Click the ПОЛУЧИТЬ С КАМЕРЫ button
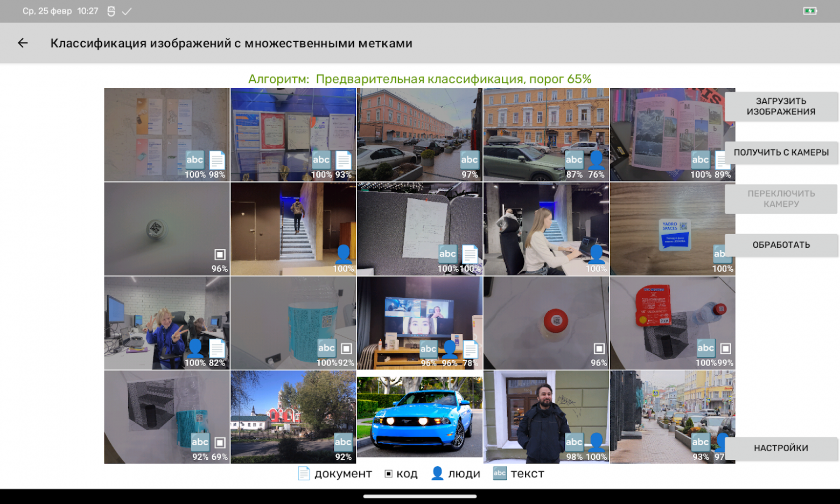 coord(781,152)
